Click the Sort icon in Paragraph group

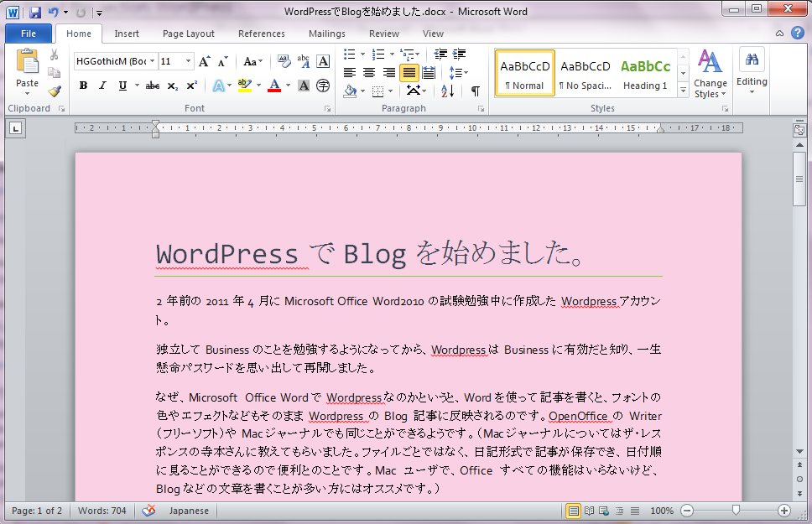point(447,91)
